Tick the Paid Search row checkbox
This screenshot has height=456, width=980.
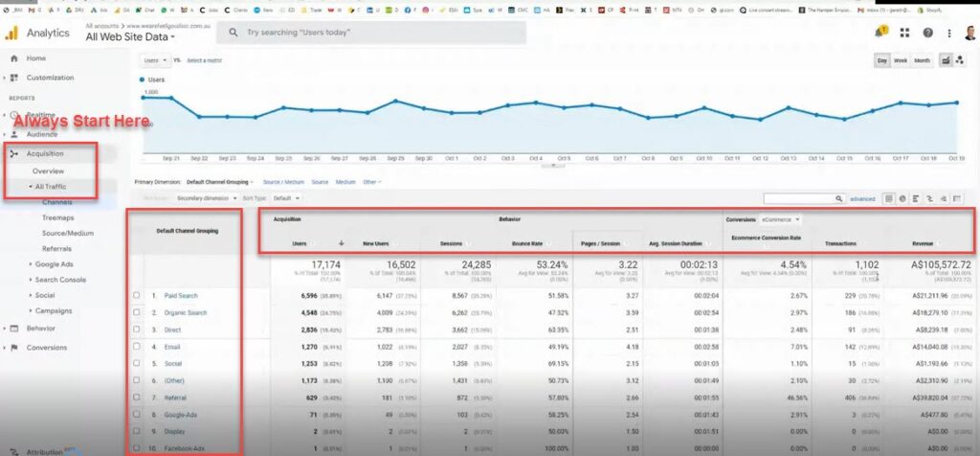136,295
